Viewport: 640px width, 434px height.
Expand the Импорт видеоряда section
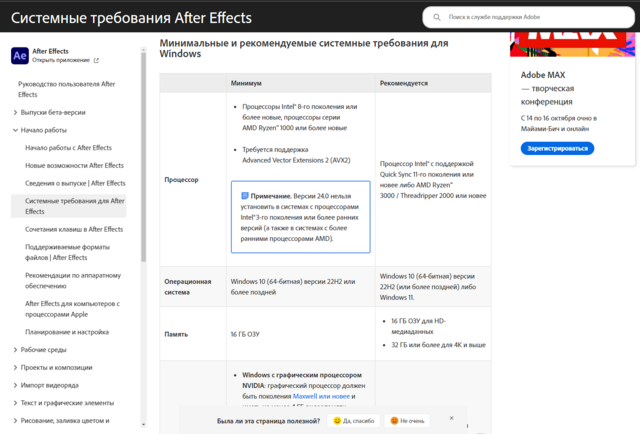15,385
